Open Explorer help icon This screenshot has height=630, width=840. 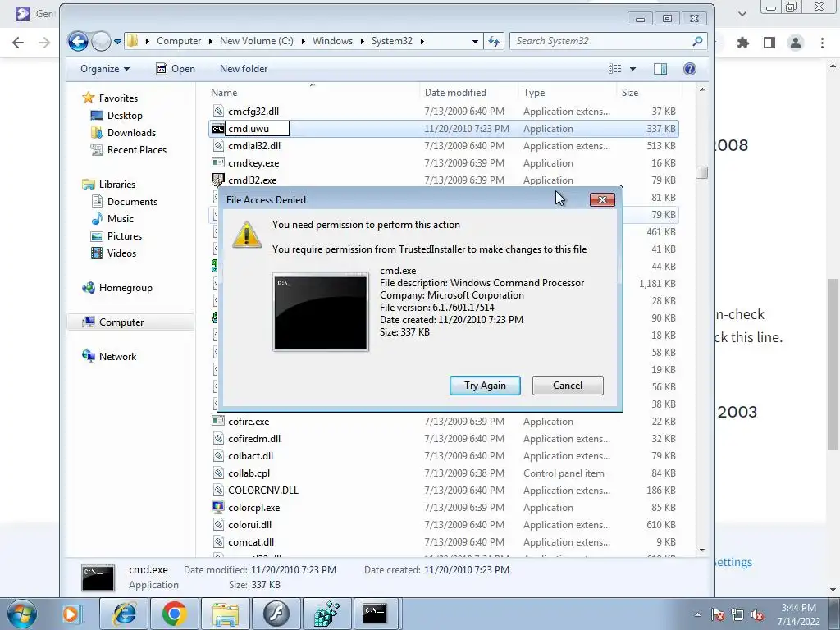[690, 69]
